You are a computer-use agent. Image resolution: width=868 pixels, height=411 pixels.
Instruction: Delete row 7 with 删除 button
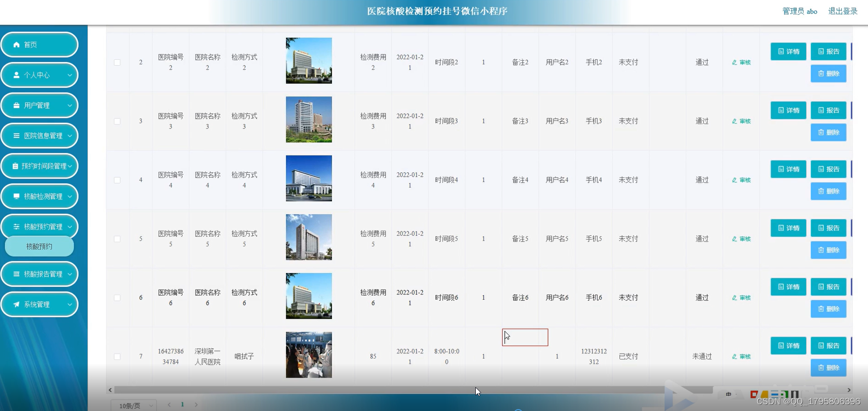click(x=829, y=368)
